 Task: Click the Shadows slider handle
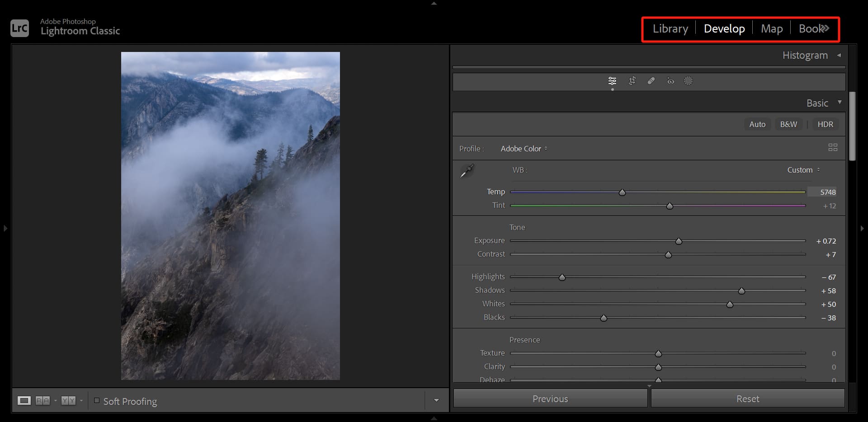click(x=741, y=291)
